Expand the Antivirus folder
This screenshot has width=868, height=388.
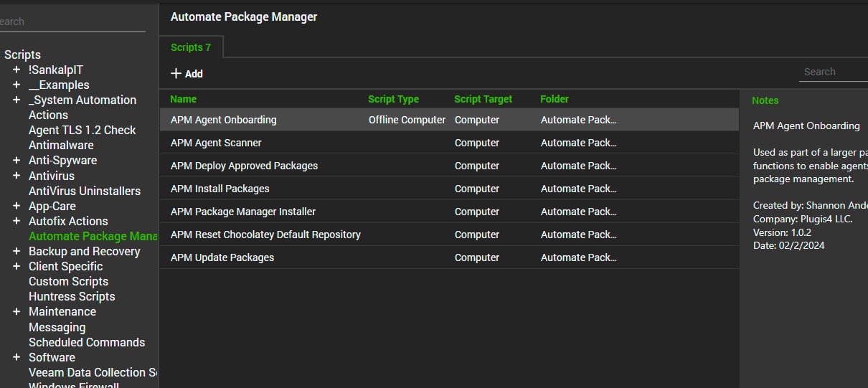tap(16, 176)
